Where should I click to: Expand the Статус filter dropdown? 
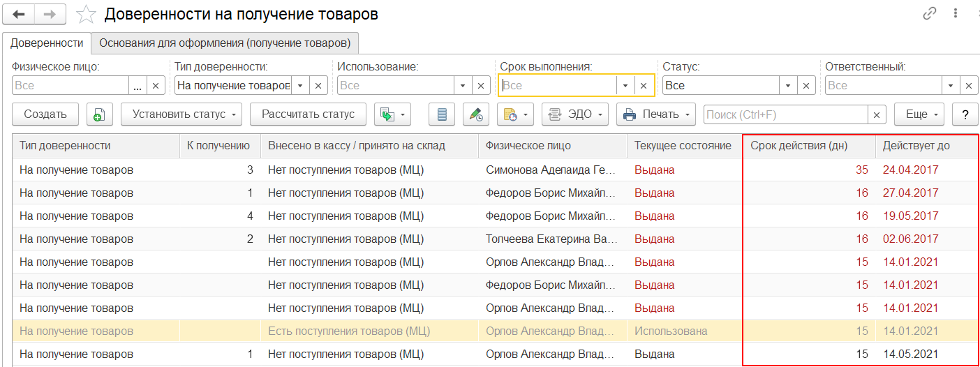[788, 85]
